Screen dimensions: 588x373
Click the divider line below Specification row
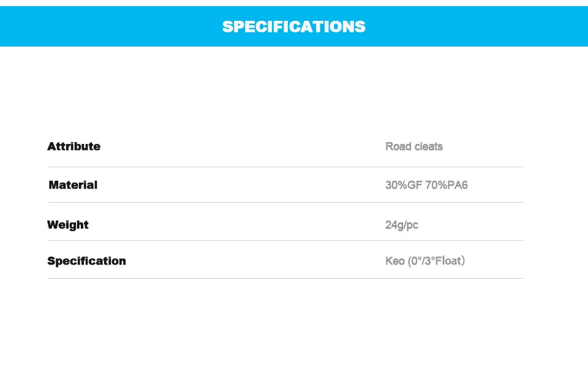coord(285,278)
